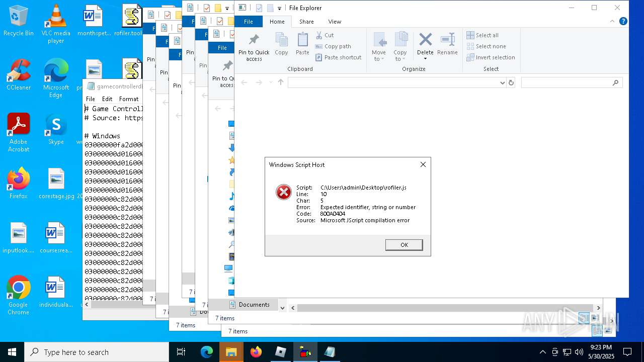Collapse the ribbon with the chevron
The width and height of the screenshot is (644, 362).
click(612, 21)
